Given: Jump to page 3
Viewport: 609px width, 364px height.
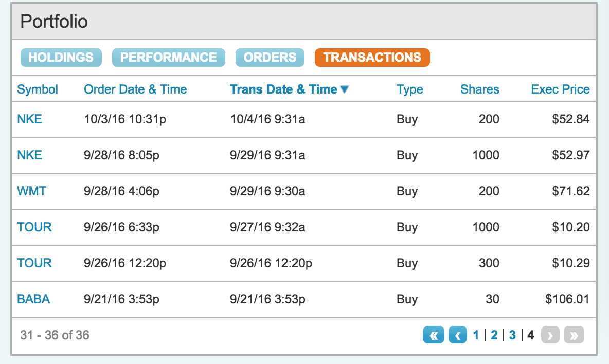Looking at the screenshot, I should 512,335.
